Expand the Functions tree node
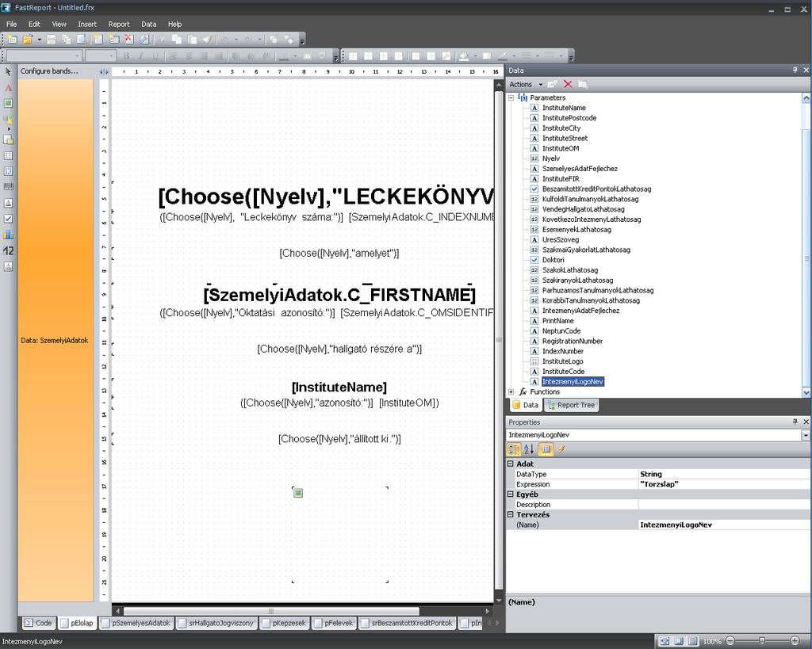The image size is (812, 649). coord(511,391)
